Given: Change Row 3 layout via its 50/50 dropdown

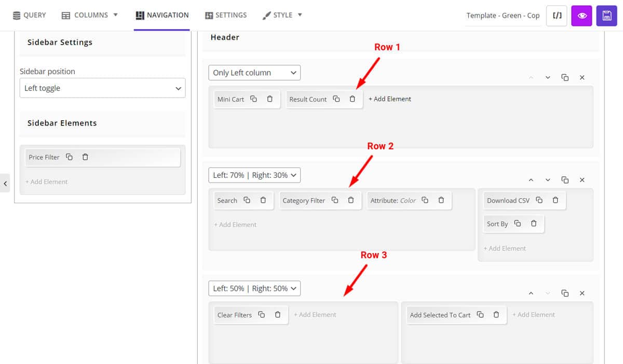Looking at the screenshot, I should [254, 288].
